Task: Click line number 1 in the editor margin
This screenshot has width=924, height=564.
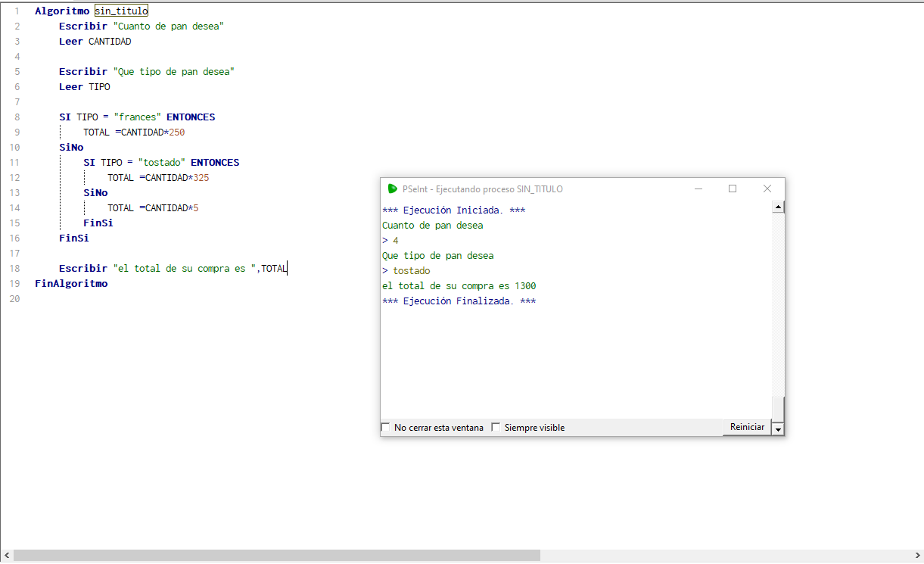Action: (x=17, y=11)
